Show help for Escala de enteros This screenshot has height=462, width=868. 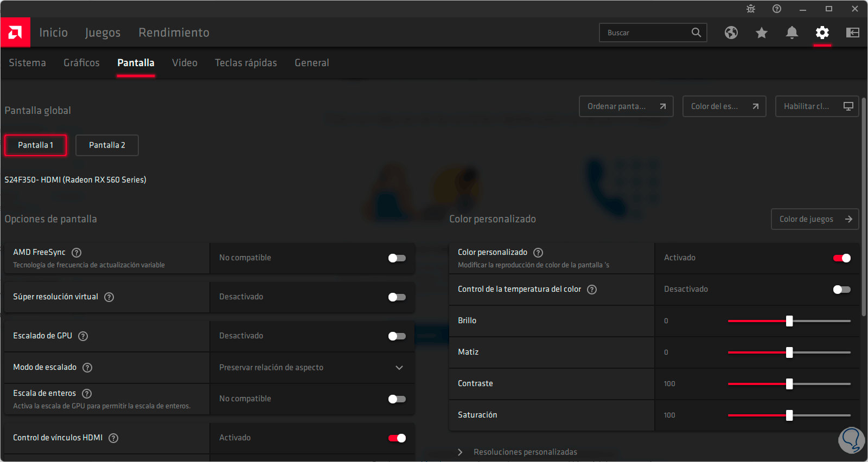(87, 393)
